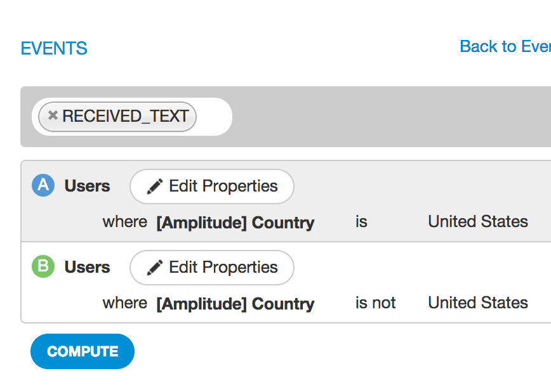Open segment B Country property dropdown
The width and height of the screenshot is (551, 392).
(235, 304)
